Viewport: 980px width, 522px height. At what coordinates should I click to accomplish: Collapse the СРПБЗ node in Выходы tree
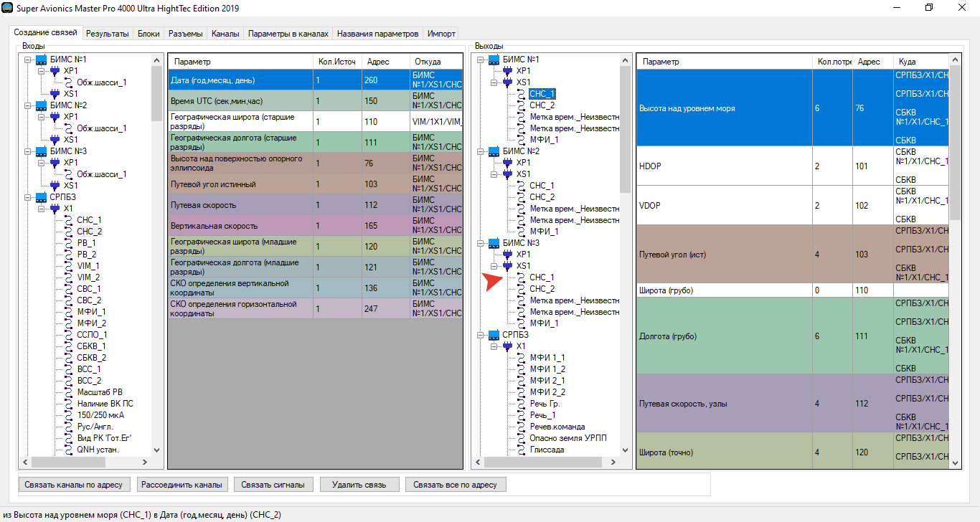(481, 335)
